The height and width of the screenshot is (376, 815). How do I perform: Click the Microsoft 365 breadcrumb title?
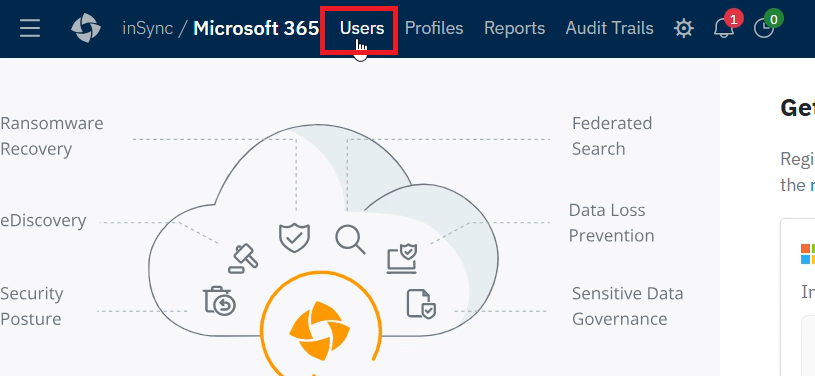point(256,28)
